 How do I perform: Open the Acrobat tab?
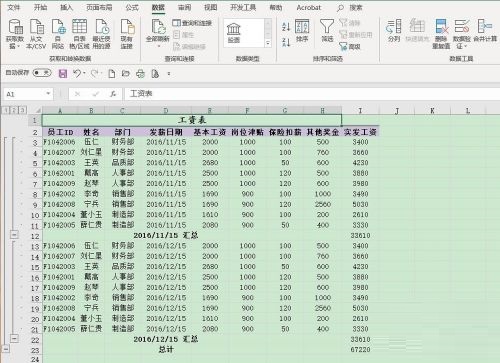309,7
